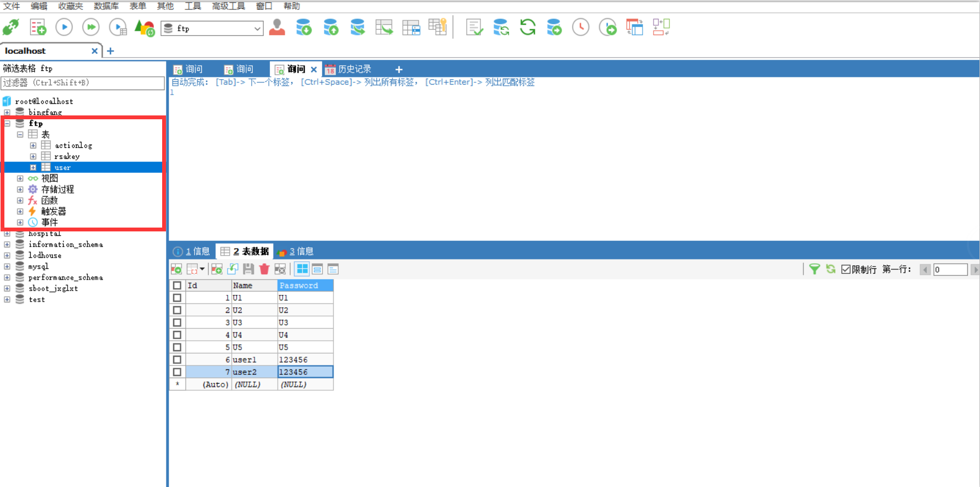The image size is (980, 487).
Task: Click the scheduled backup clock icon
Action: pos(580,27)
